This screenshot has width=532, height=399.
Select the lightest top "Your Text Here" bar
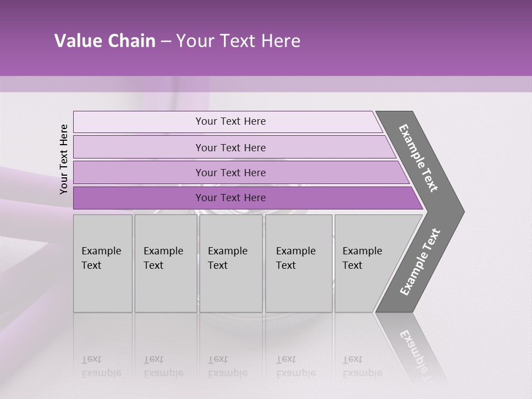230,121
